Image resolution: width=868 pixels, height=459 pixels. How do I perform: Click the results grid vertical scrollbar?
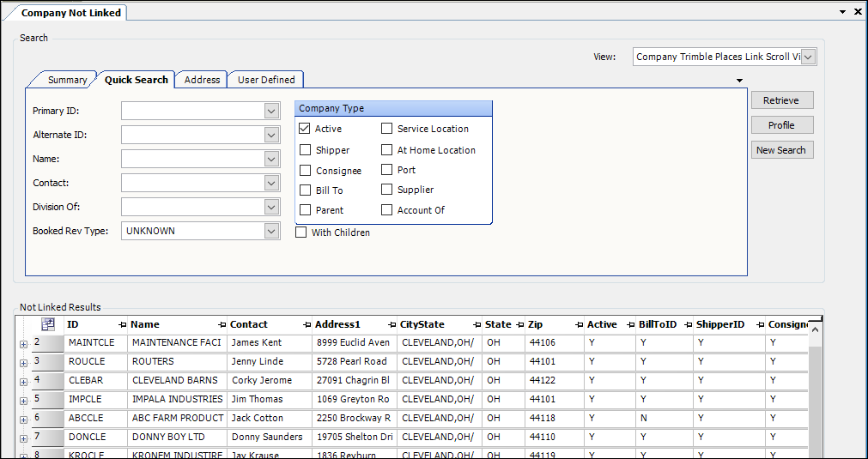click(x=815, y=395)
